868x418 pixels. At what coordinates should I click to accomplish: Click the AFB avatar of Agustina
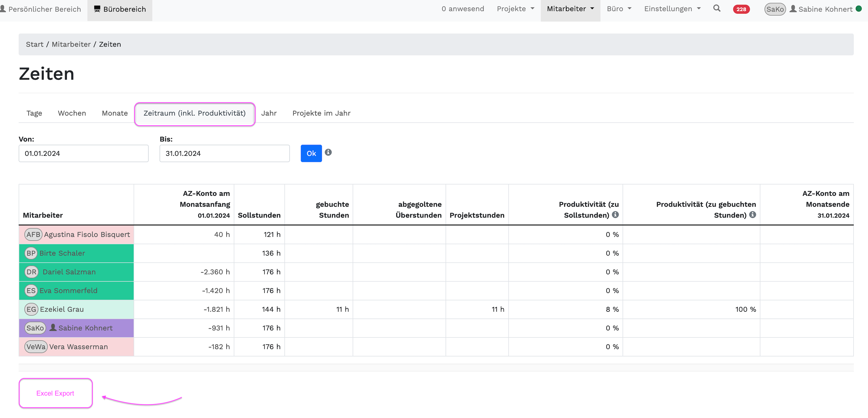pyautogui.click(x=33, y=235)
